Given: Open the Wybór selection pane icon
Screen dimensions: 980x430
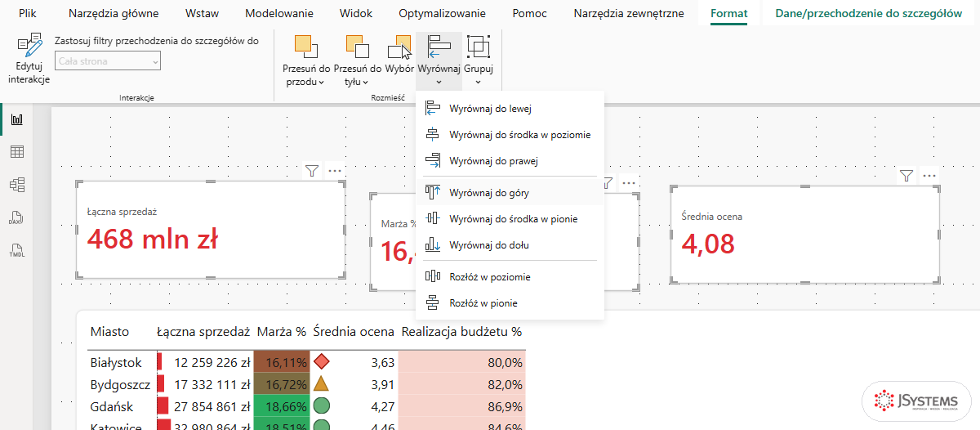Looking at the screenshot, I should 399,47.
